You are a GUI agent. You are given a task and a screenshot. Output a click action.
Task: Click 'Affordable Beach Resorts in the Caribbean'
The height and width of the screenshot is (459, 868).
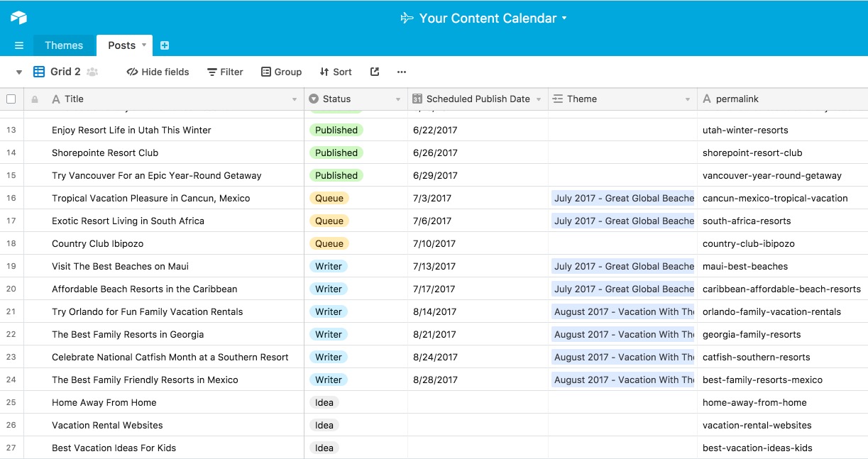tap(145, 289)
